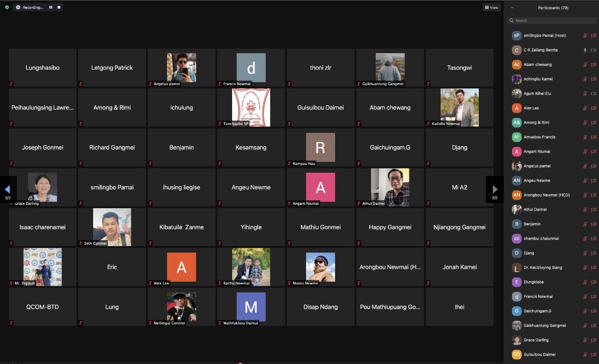Select Grace Darling in the participants list

click(536, 340)
